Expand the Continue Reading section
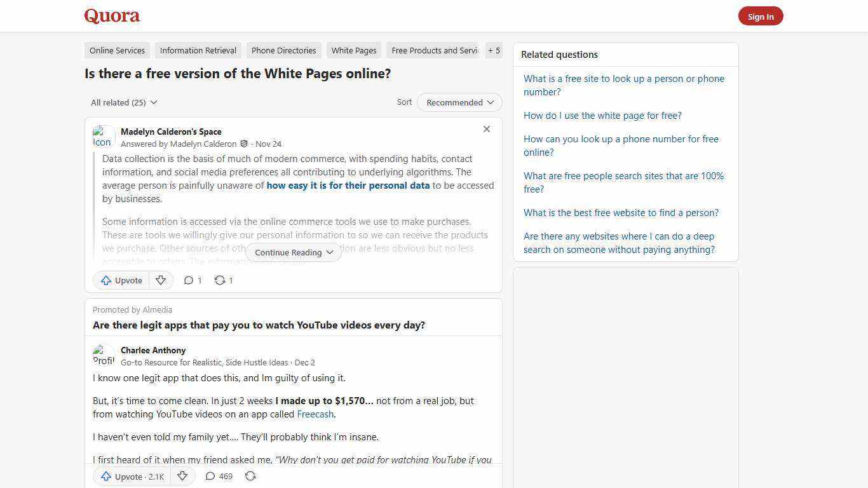 point(293,252)
